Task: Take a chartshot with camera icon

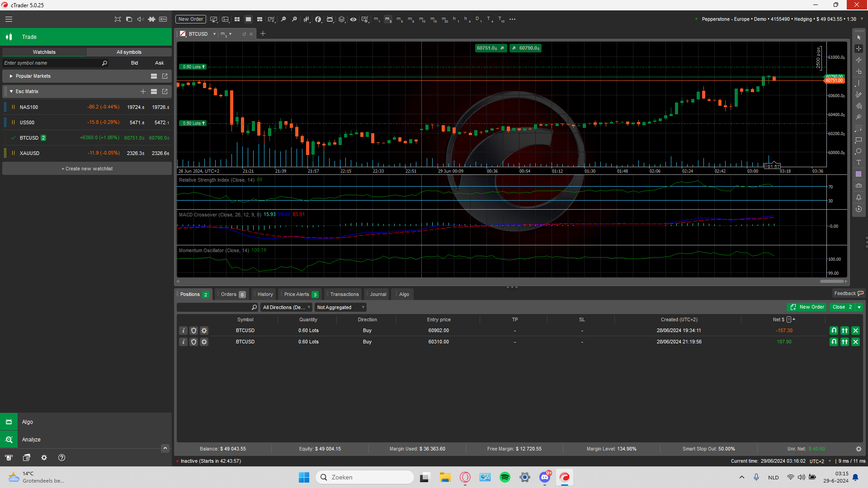Action: pyautogui.click(x=859, y=186)
